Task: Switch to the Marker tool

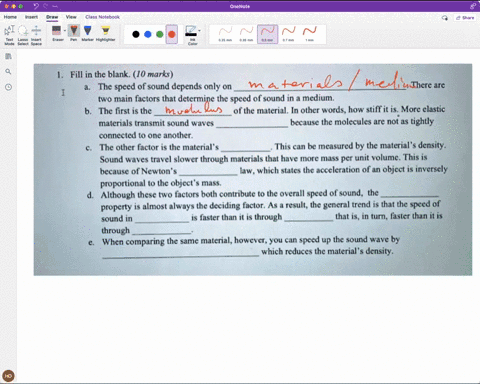Action: [x=87, y=33]
